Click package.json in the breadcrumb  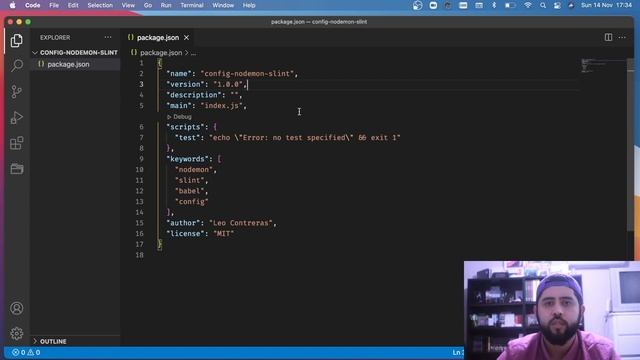tap(161, 53)
